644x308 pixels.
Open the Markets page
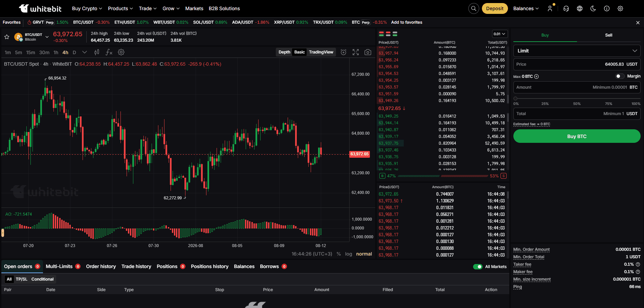(x=194, y=8)
